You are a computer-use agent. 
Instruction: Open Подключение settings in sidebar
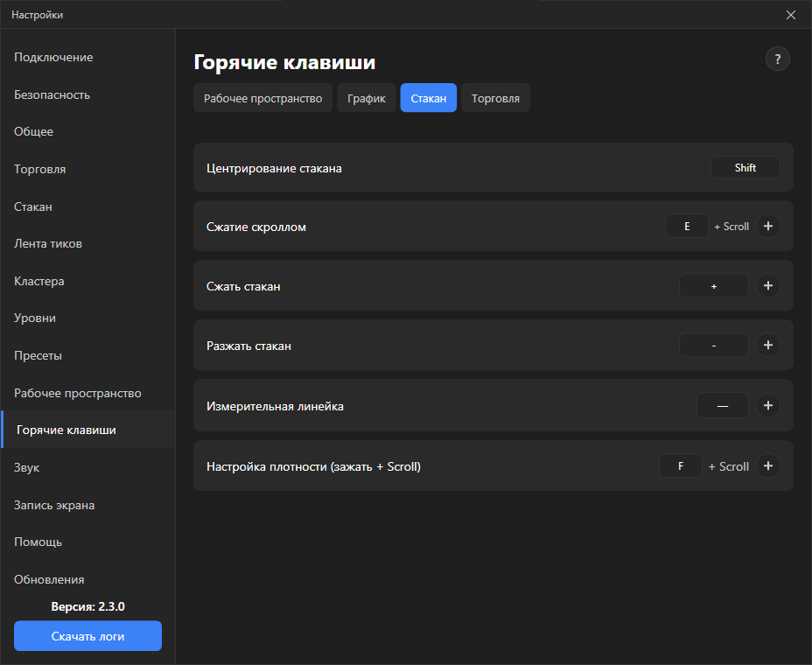pos(53,58)
